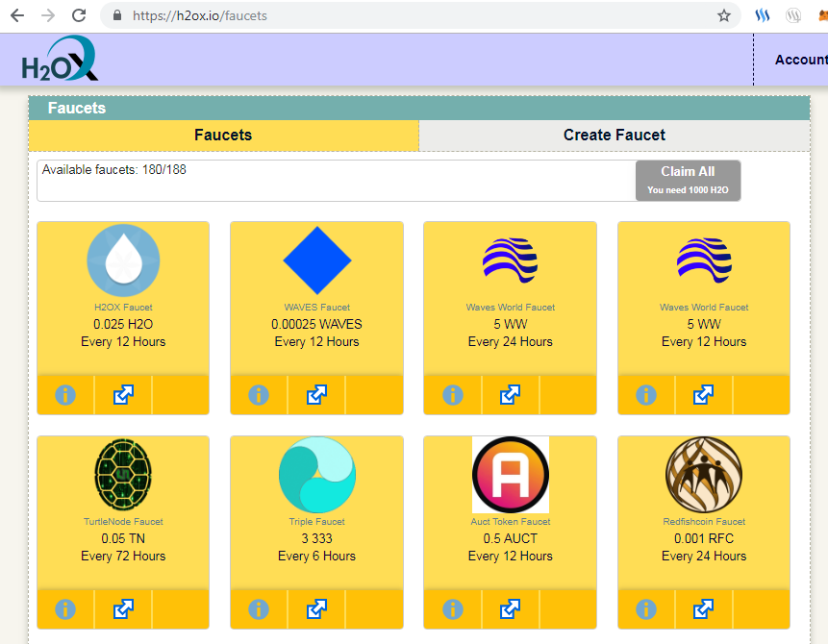Image resolution: width=828 pixels, height=644 pixels.
Task: Click the TurtleNode turtle shell logo
Action: tap(123, 475)
